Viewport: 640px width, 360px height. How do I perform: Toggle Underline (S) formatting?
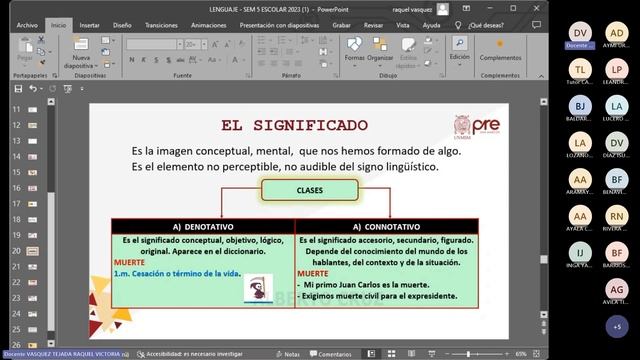click(156, 60)
